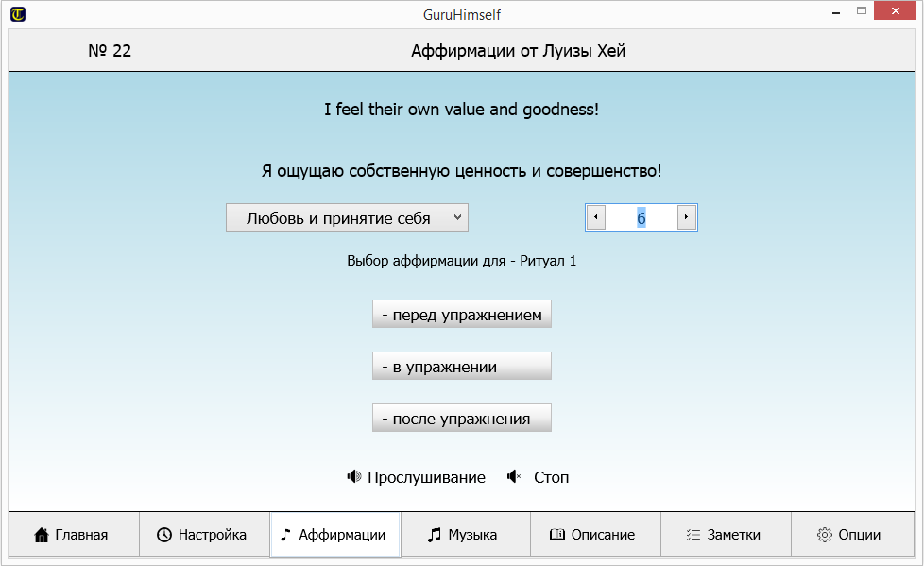This screenshot has width=924, height=566.
Task: Start playback via the Прослушивание label
Action: pos(426,477)
